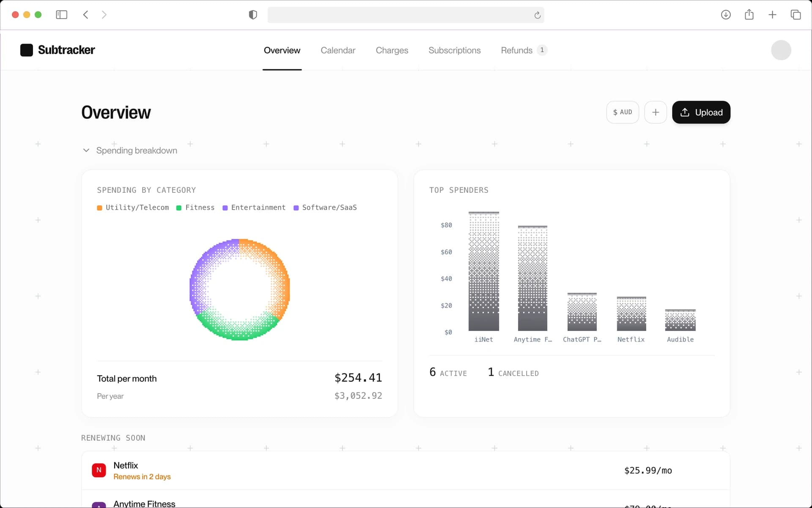The image size is (812, 508).
Task: Reload the page with the refresh icon
Action: 537,15
